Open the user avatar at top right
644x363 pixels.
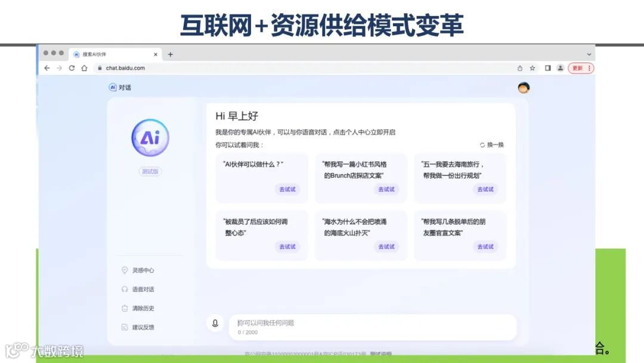pos(524,88)
